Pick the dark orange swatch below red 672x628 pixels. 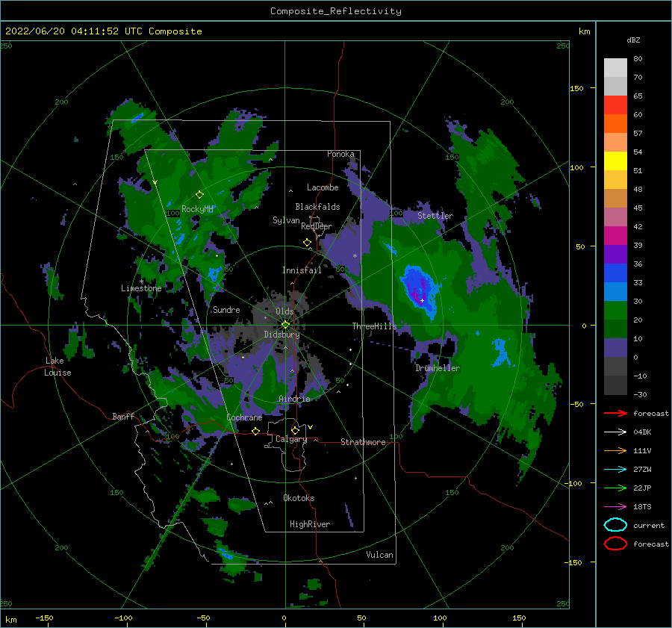click(615, 123)
